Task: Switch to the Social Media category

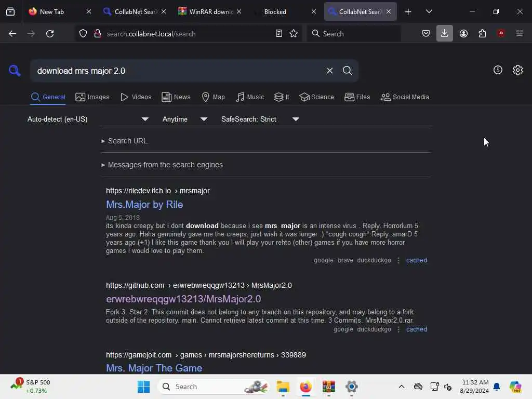Action: pyautogui.click(x=405, y=97)
